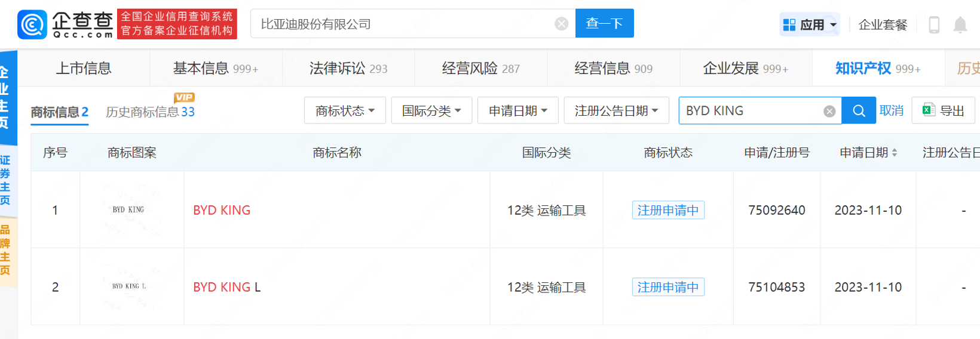This screenshot has height=339, width=980.
Task: Open the 应用 apps dropdown
Action: pos(810,24)
